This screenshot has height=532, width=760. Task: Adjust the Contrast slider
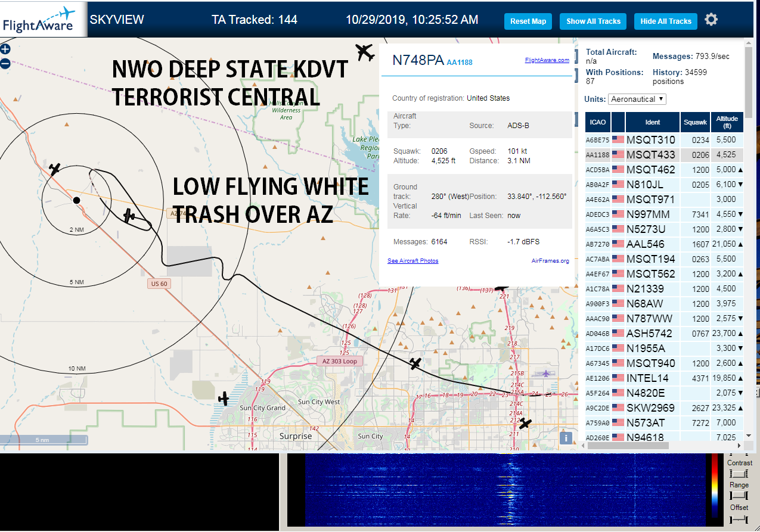click(739, 473)
